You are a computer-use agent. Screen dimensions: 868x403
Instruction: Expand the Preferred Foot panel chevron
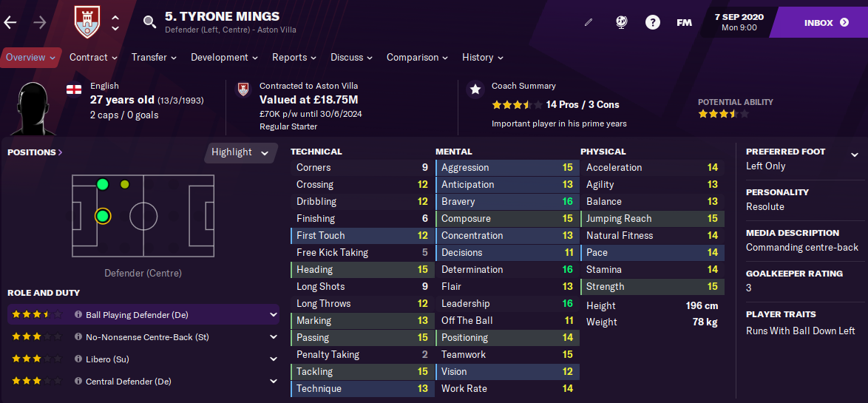(x=855, y=155)
